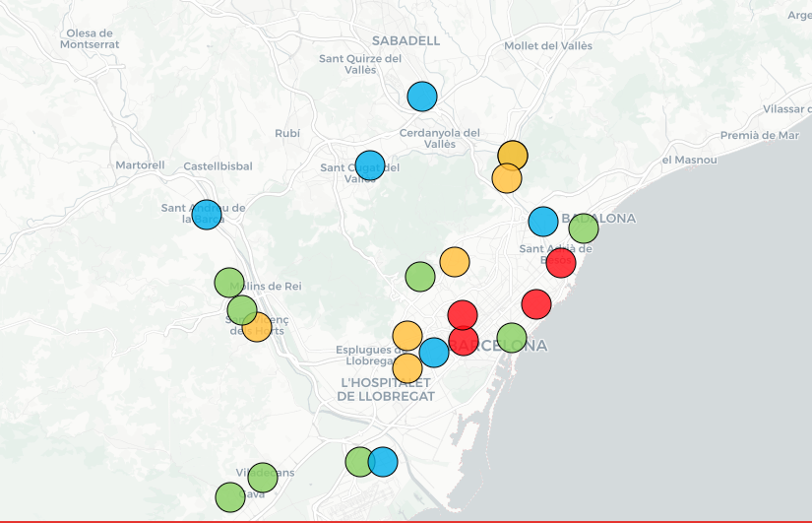Click the Olesa de Montserrat map label
The width and height of the screenshot is (812, 523).
[x=90, y=38]
